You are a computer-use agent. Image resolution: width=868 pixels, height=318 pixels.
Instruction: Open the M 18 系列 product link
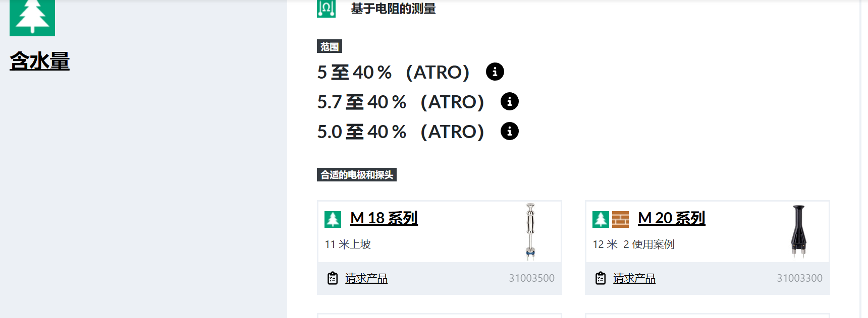[x=384, y=218]
